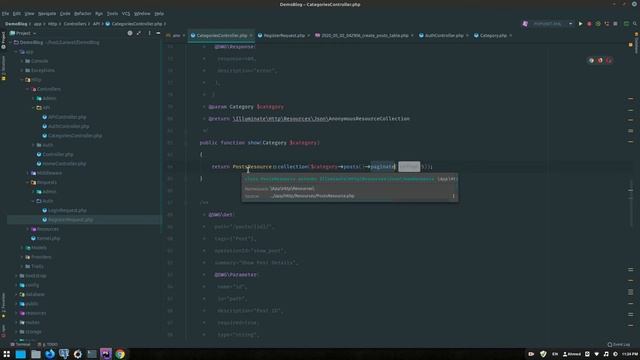Open the Navigate menu
Viewport: 640px width, 360px height.
[x=47, y=13]
